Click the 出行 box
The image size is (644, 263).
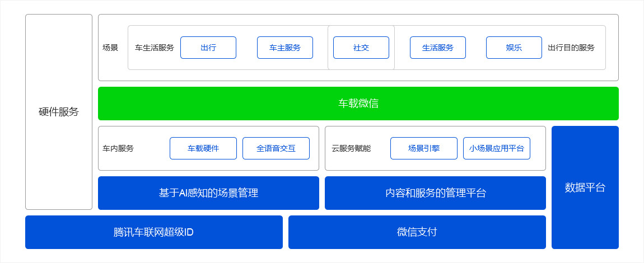208,48
